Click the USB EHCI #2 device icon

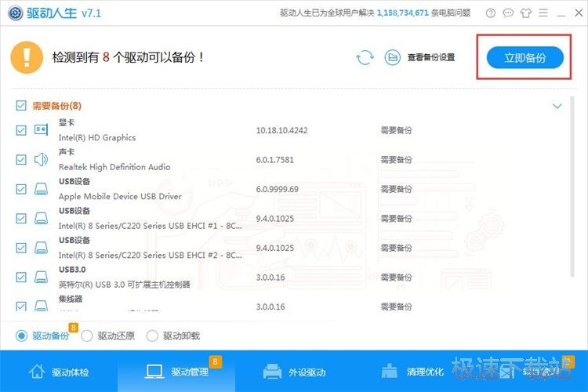(41, 248)
